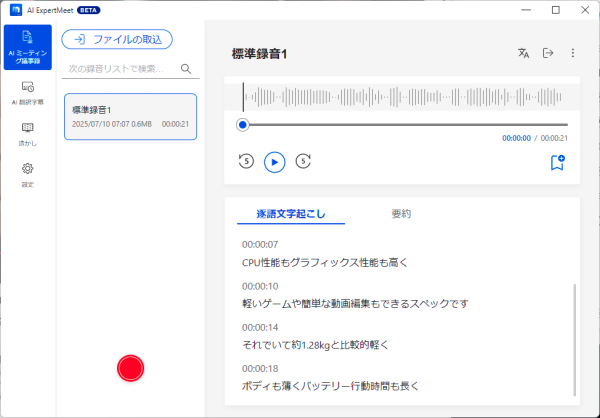600x418 pixels.
Task: Open 設定 gear in sidebar
Action: 28,175
